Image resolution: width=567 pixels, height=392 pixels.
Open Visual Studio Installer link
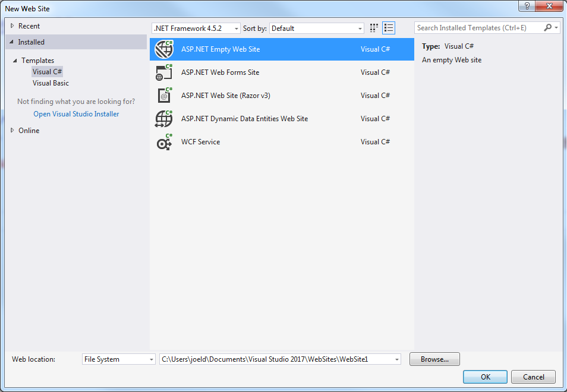(x=76, y=114)
